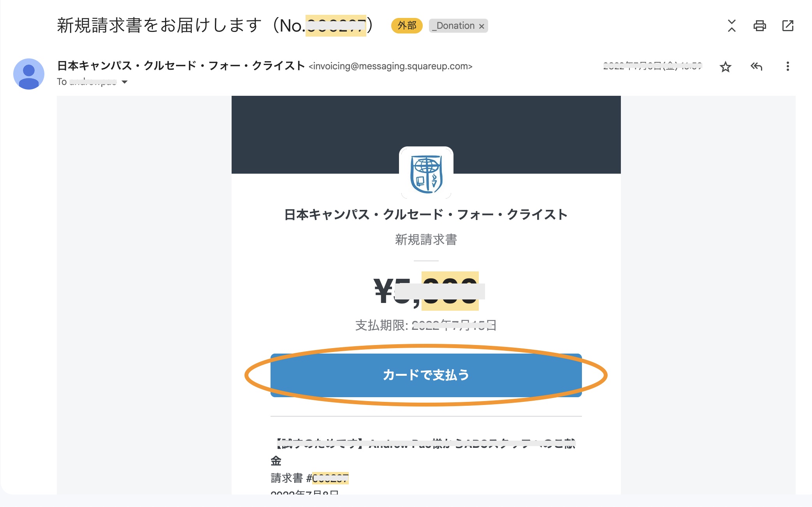
Task: Click the blue カードで支払う button
Action: (426, 375)
